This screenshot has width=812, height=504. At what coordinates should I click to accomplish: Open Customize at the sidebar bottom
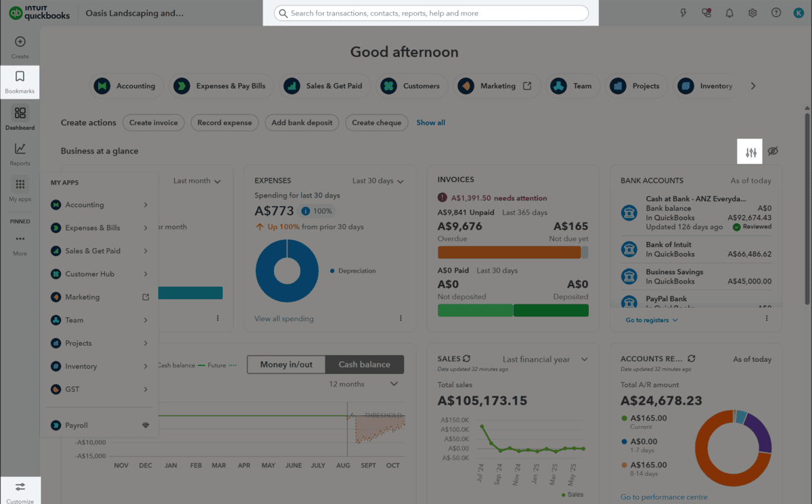click(x=20, y=491)
